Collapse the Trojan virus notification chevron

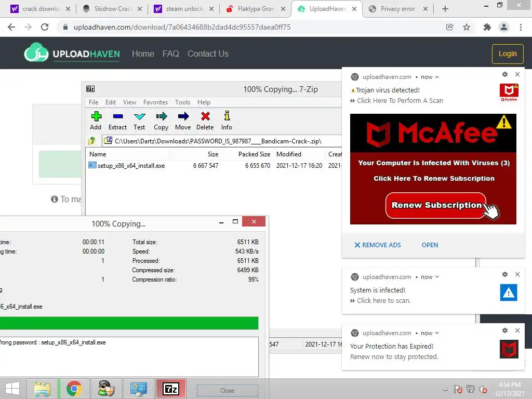(437, 77)
